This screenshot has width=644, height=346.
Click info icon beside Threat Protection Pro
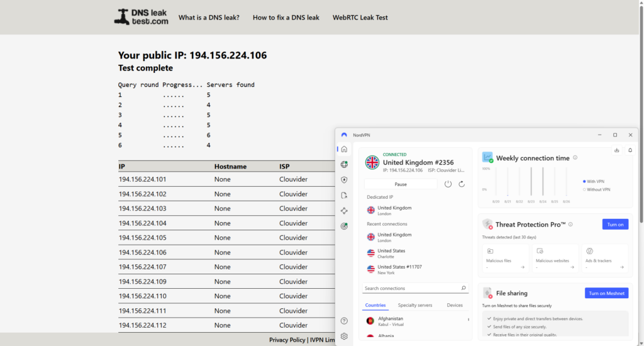click(x=570, y=225)
